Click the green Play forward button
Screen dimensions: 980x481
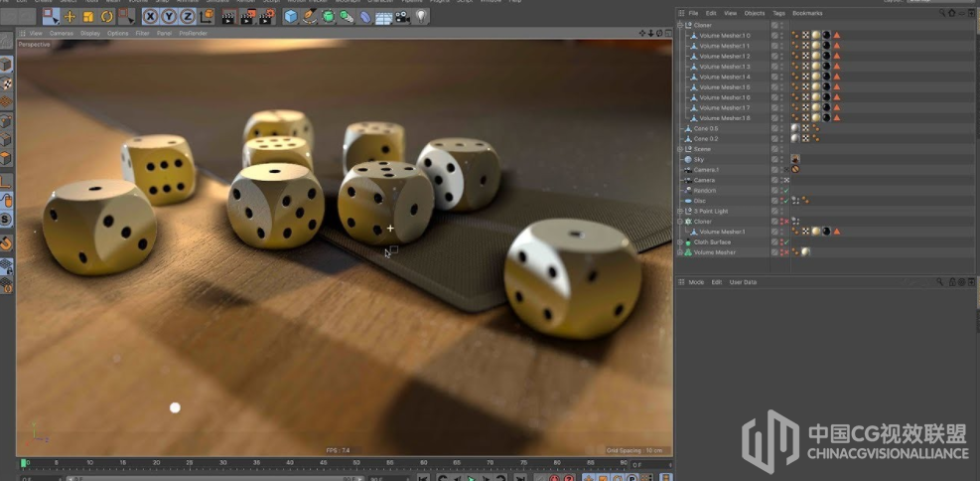click(x=472, y=478)
